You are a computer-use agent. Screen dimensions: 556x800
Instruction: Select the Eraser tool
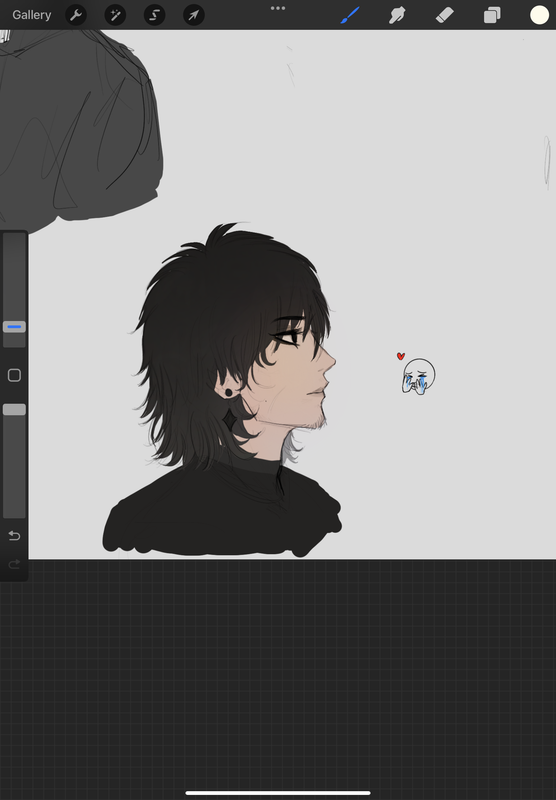click(x=444, y=15)
